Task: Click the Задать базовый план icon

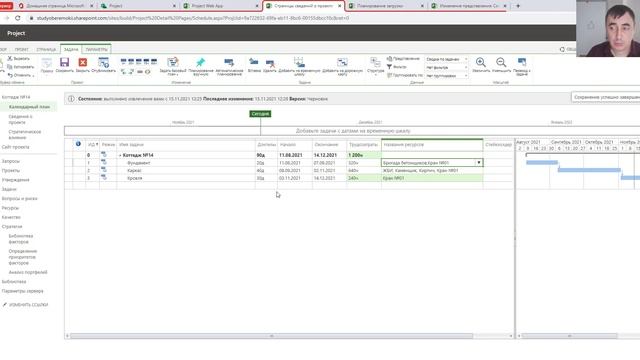Action: tap(173, 62)
